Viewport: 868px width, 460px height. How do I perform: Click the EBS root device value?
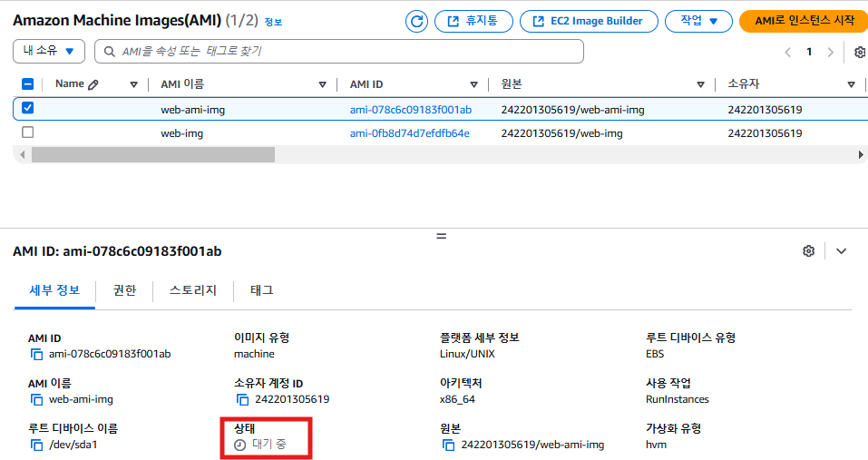655,354
